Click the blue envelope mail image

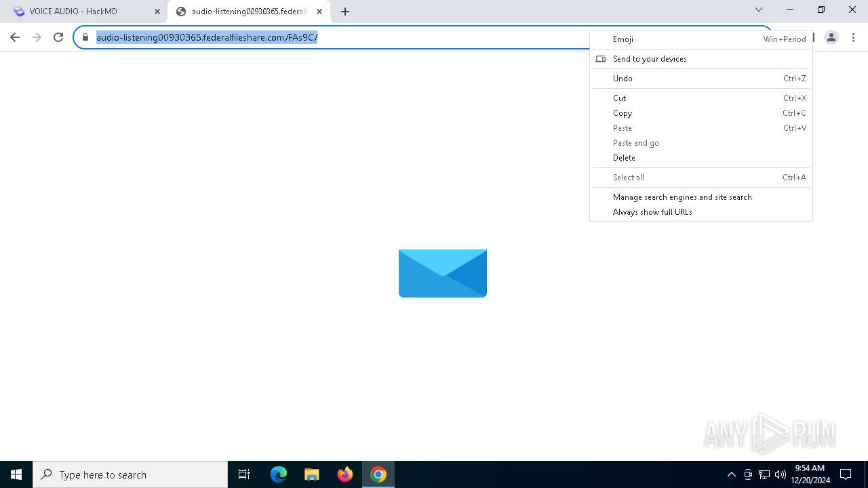coord(443,273)
